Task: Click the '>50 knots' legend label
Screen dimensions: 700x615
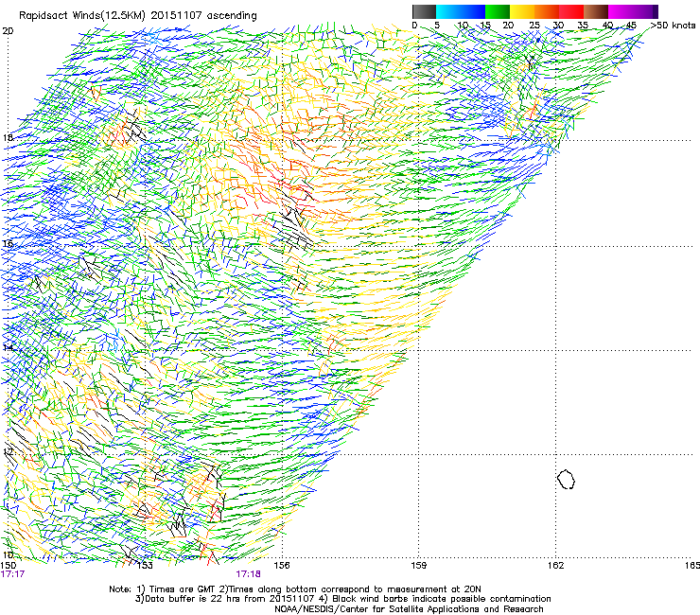Action: point(673,26)
